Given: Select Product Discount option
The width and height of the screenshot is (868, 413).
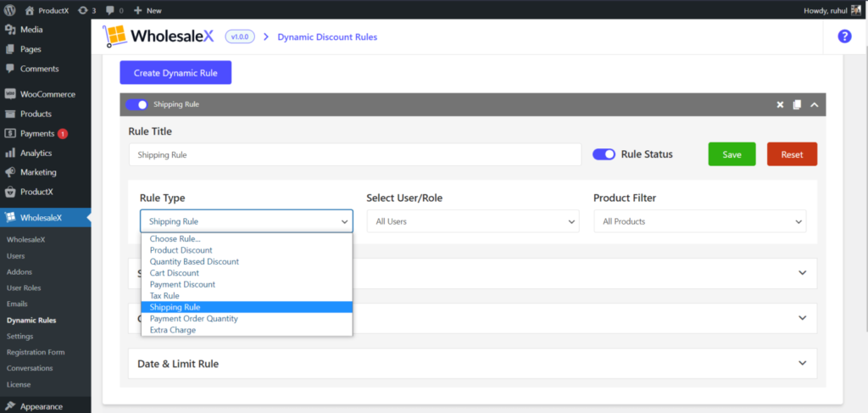Looking at the screenshot, I should [x=247, y=250].
